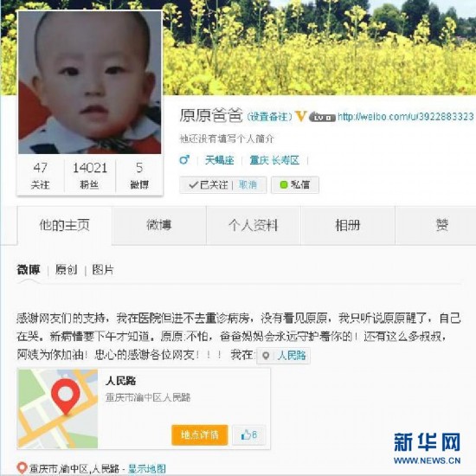Click the thumbs-up like icon with 6

(249, 435)
